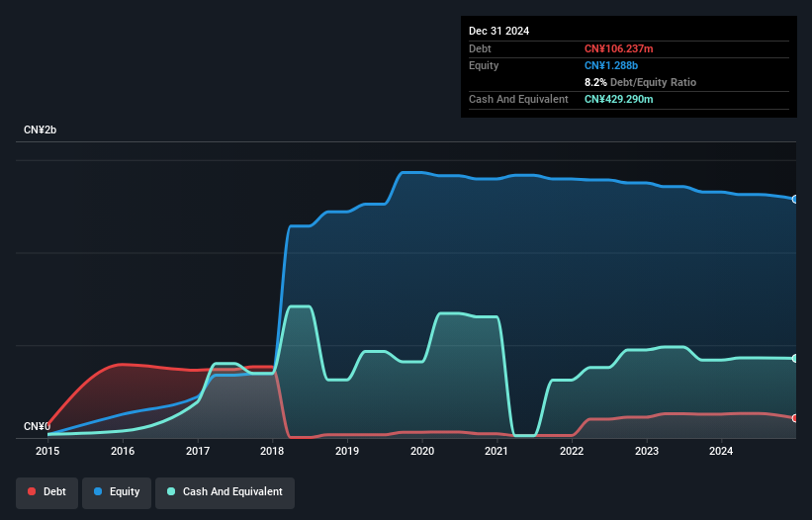
Task: Click the blue Equity legend dot
Action: (x=98, y=491)
